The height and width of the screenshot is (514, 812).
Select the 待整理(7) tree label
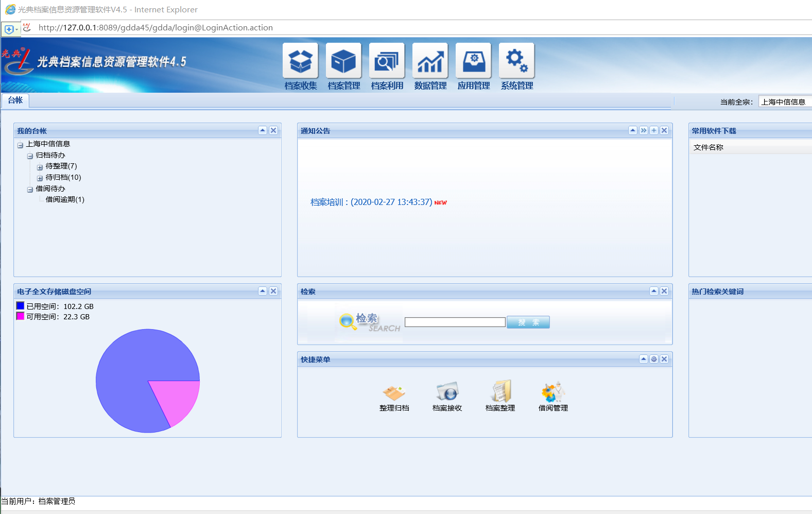[x=61, y=166]
